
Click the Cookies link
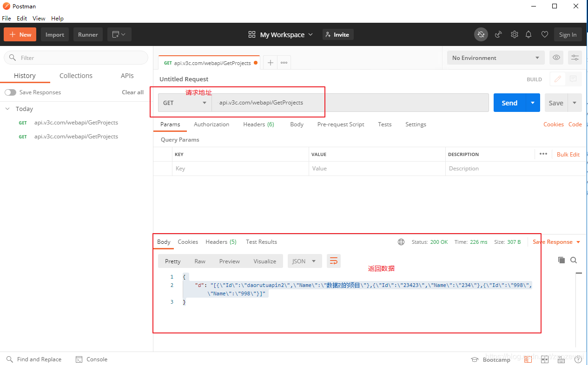pyautogui.click(x=554, y=124)
